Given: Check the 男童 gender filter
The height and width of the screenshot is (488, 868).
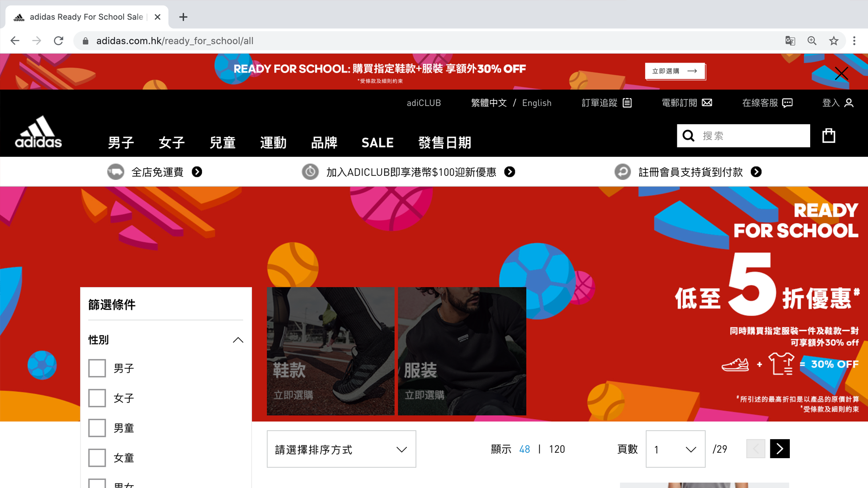Looking at the screenshot, I should click(97, 428).
